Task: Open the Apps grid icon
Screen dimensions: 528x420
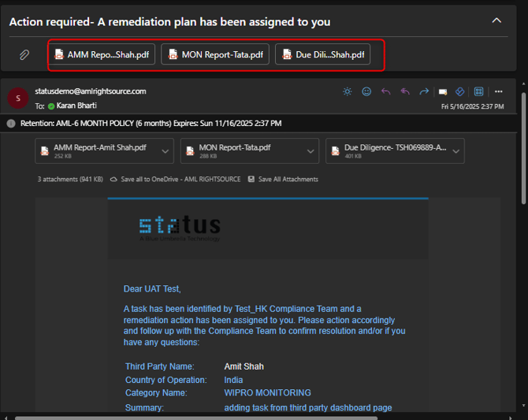Action: click(478, 91)
